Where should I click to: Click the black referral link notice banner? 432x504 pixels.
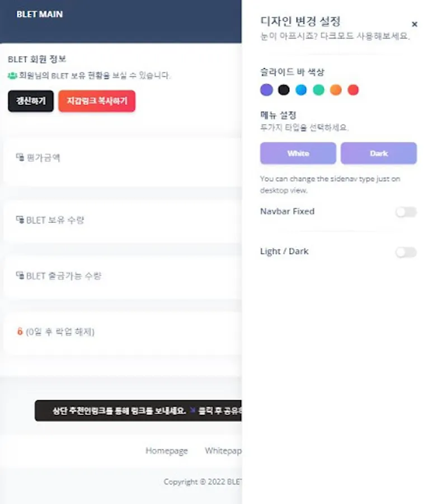138,410
